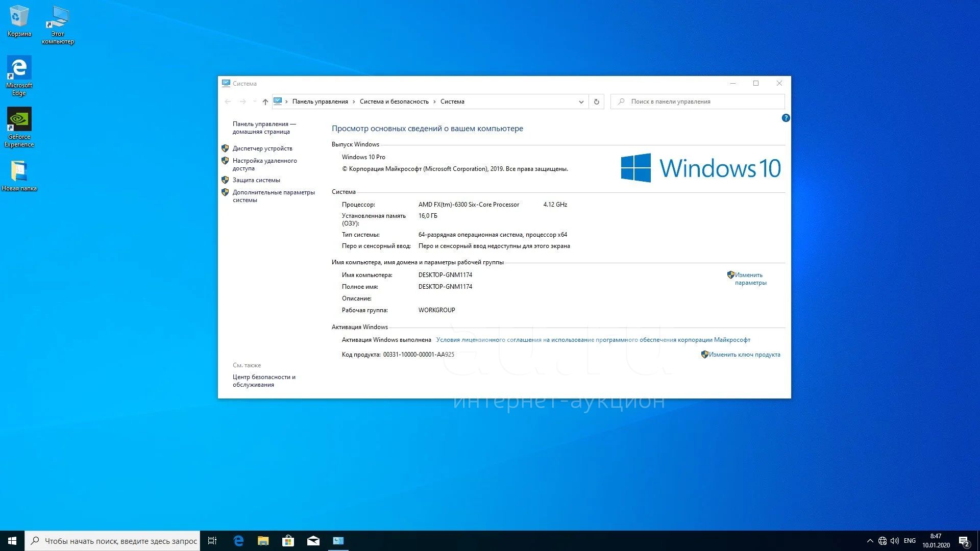Click Изменить параметры link
The width and height of the screenshot is (980, 551).
[750, 279]
